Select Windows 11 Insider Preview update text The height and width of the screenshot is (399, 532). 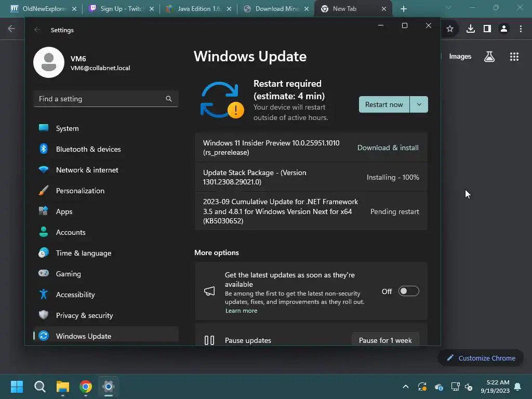coord(271,148)
